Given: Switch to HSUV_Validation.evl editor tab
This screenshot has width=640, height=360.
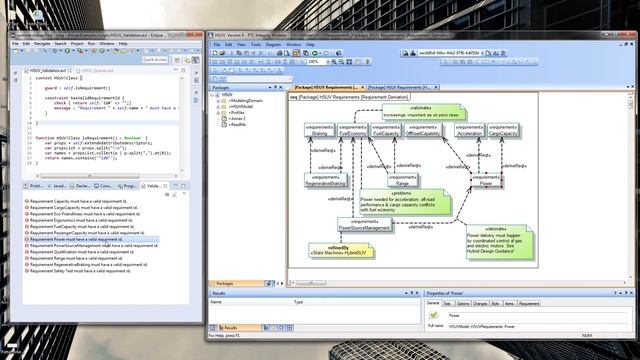Looking at the screenshot, I should pos(48,71).
